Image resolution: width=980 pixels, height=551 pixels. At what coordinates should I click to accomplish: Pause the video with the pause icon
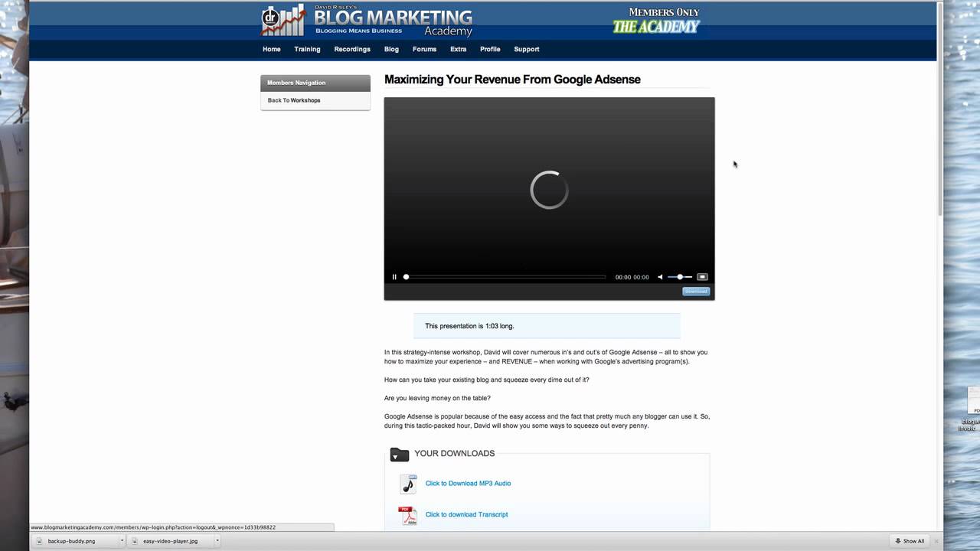(394, 277)
